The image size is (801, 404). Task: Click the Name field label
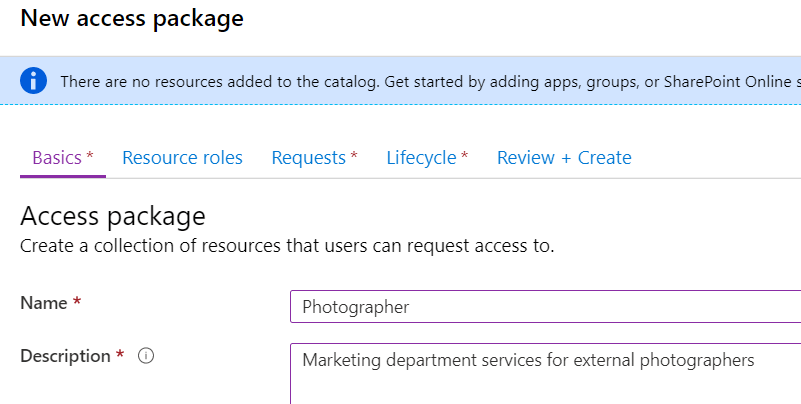click(43, 303)
